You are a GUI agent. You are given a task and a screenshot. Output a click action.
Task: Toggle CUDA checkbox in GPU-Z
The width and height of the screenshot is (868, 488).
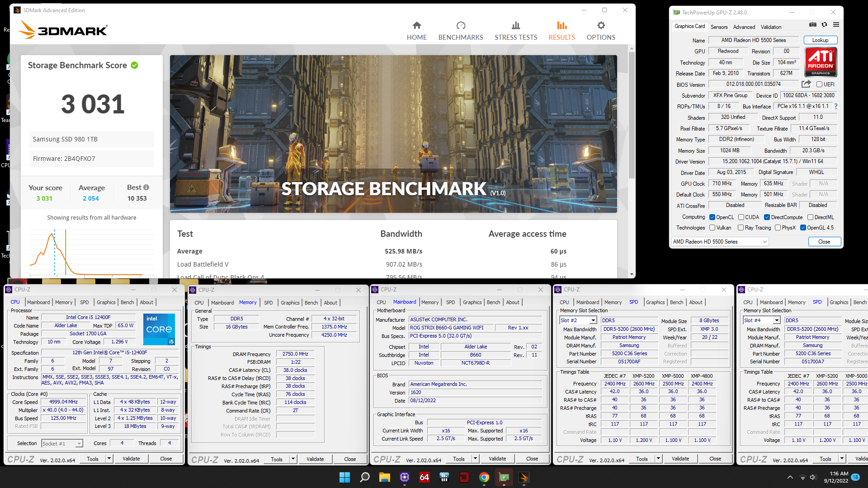pos(741,217)
